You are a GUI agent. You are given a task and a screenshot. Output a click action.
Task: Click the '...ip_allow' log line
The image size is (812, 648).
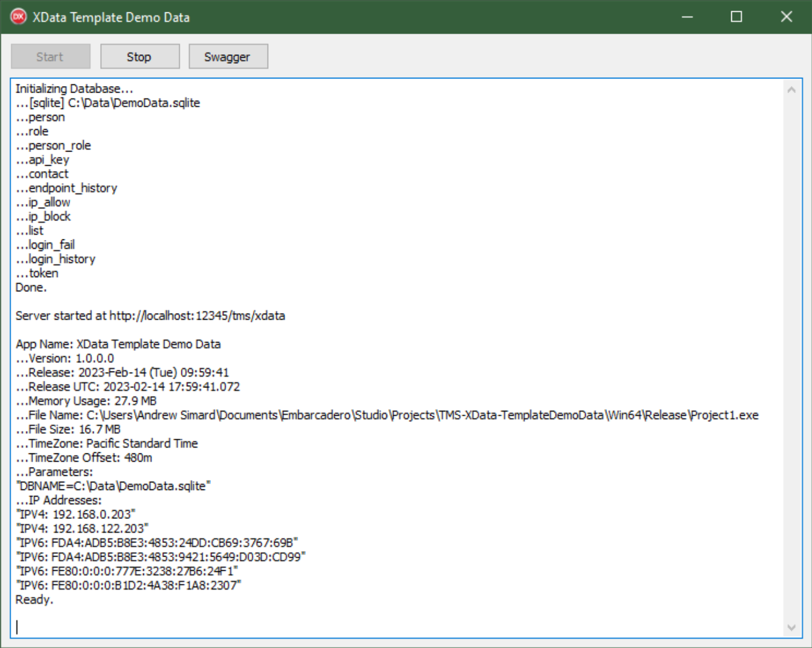43,202
